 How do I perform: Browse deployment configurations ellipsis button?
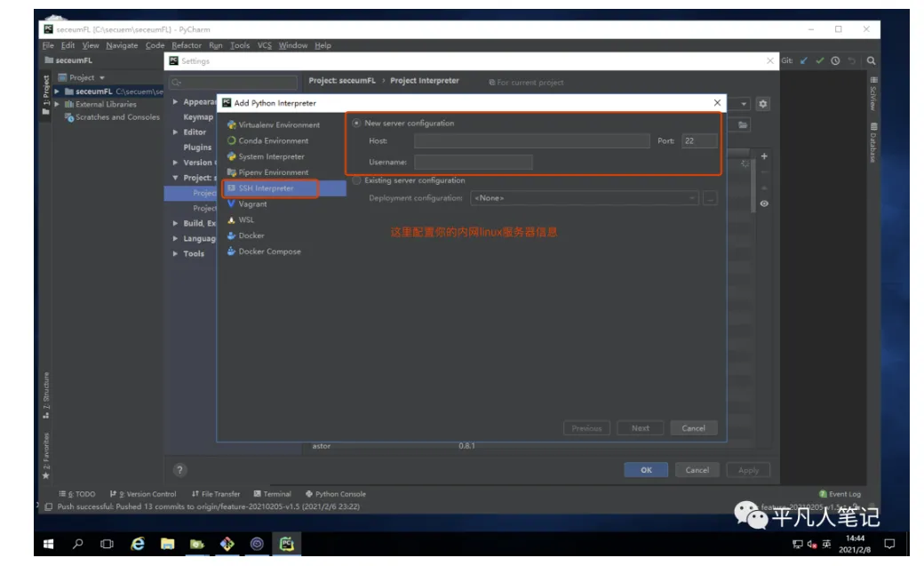click(710, 198)
